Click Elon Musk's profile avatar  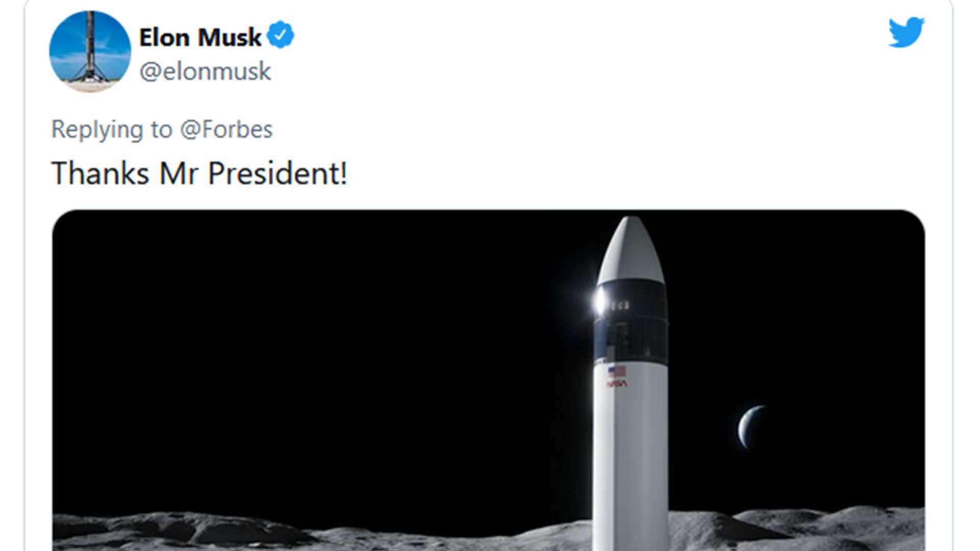(90, 51)
